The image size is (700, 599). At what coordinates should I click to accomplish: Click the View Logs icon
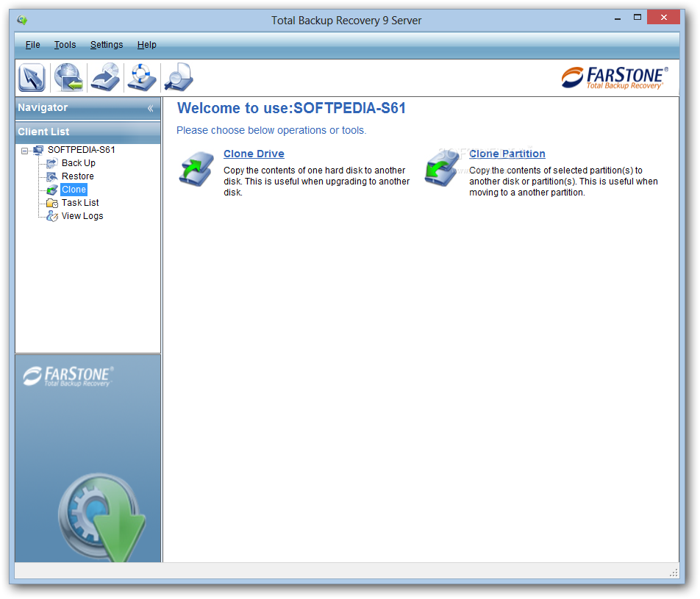pos(52,216)
